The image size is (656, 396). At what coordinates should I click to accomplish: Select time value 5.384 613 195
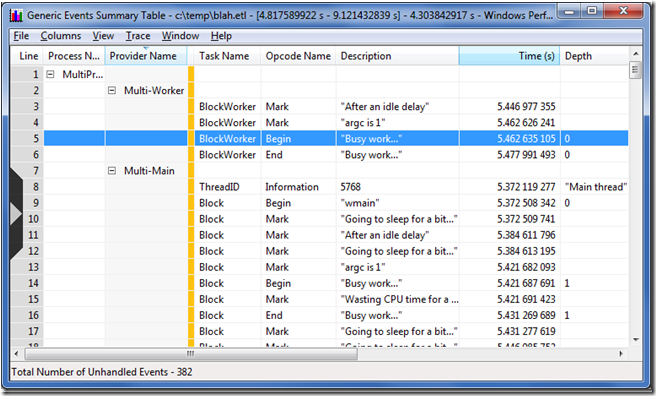pyautogui.click(x=526, y=251)
